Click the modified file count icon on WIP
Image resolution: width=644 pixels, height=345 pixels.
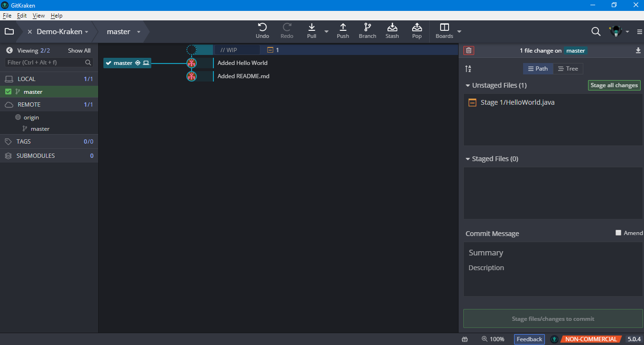[x=270, y=49]
